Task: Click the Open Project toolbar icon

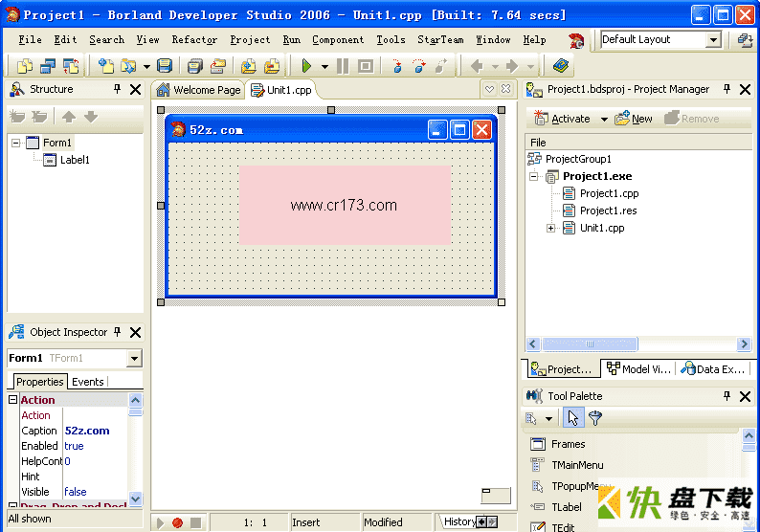Action: pyautogui.click(x=218, y=65)
